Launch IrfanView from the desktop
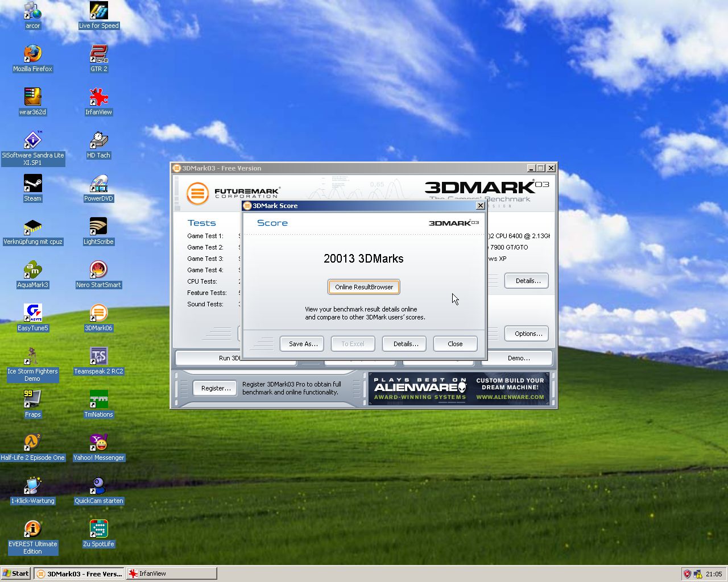728x582 pixels. (x=98, y=102)
